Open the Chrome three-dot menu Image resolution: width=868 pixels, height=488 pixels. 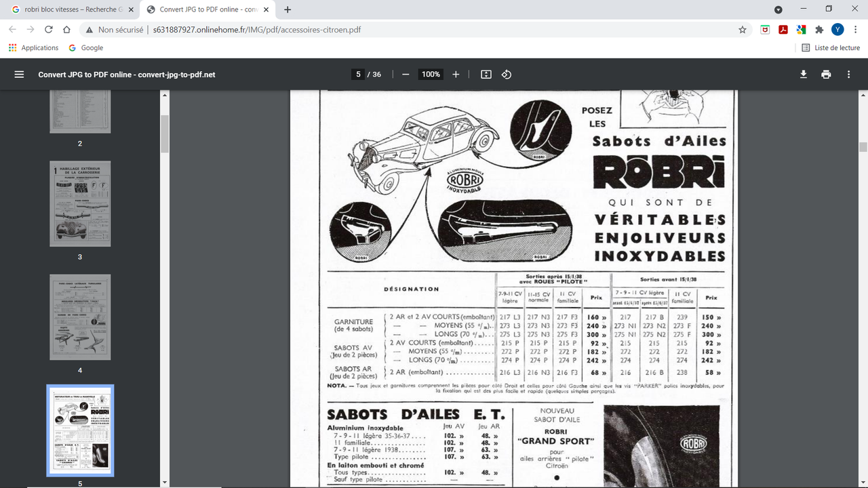pos(855,30)
